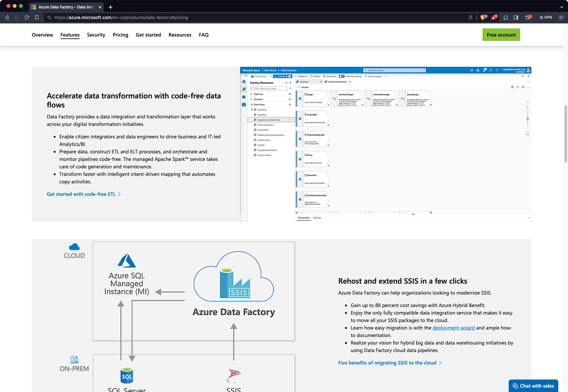Open the Settings tab near Parameters
The width and height of the screenshot is (568, 392).
tap(317, 218)
